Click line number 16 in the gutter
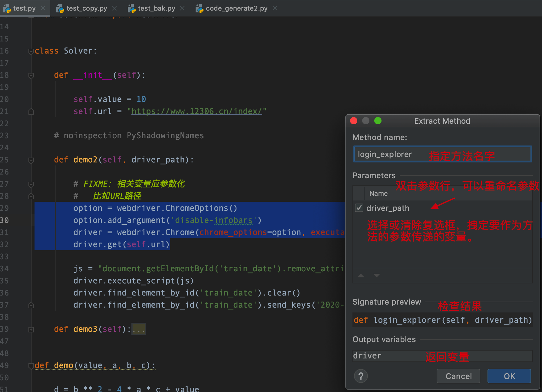The image size is (542, 392). pos(4,51)
